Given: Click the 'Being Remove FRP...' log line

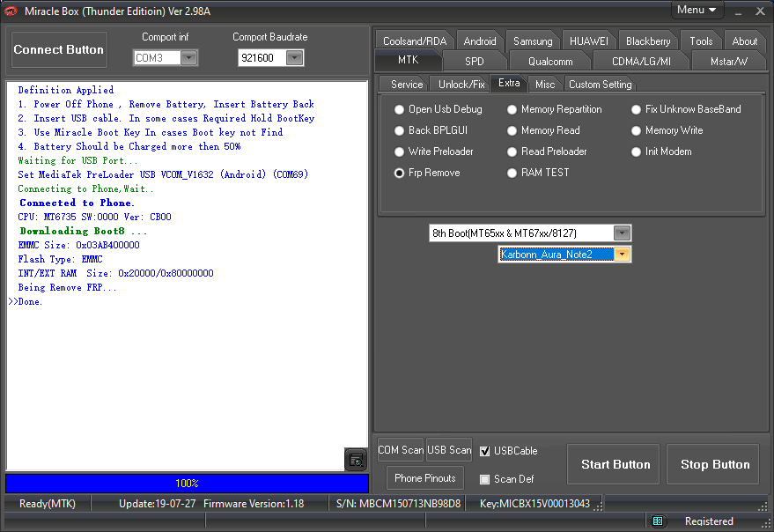Looking at the screenshot, I should [x=67, y=287].
